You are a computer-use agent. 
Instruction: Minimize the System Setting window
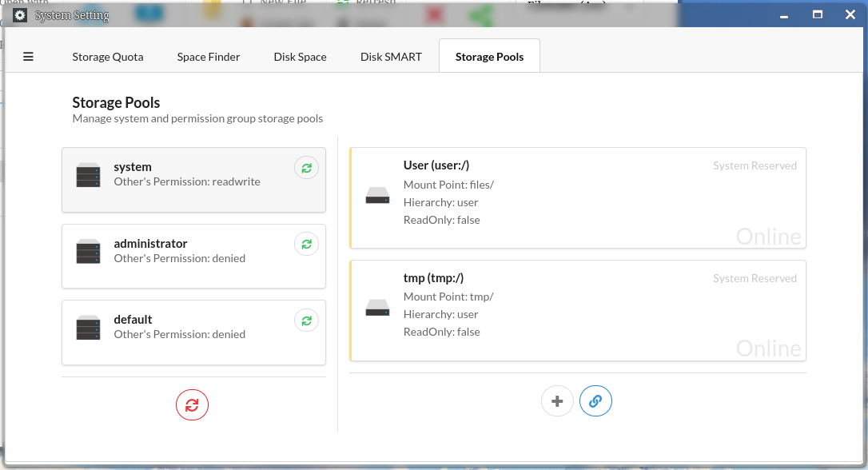(784, 15)
